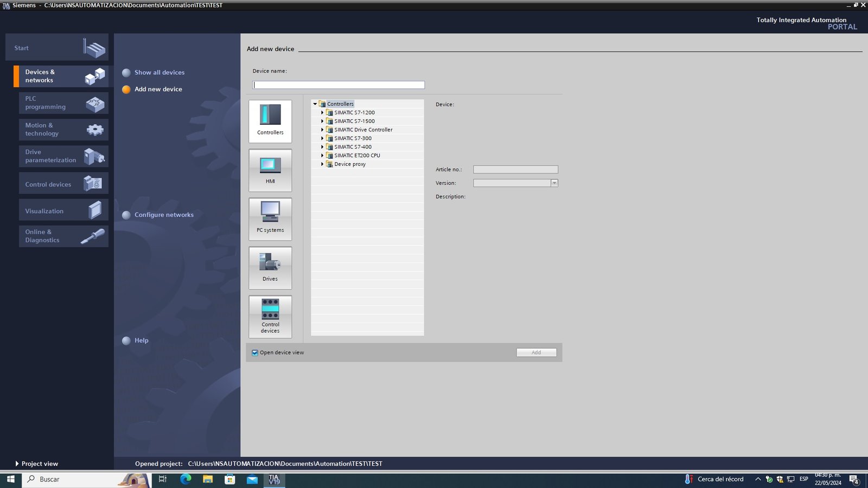Open PLC programming portal

63,103
